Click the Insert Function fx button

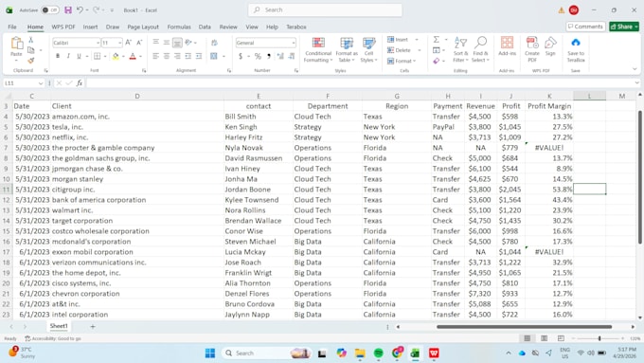pyautogui.click(x=80, y=83)
